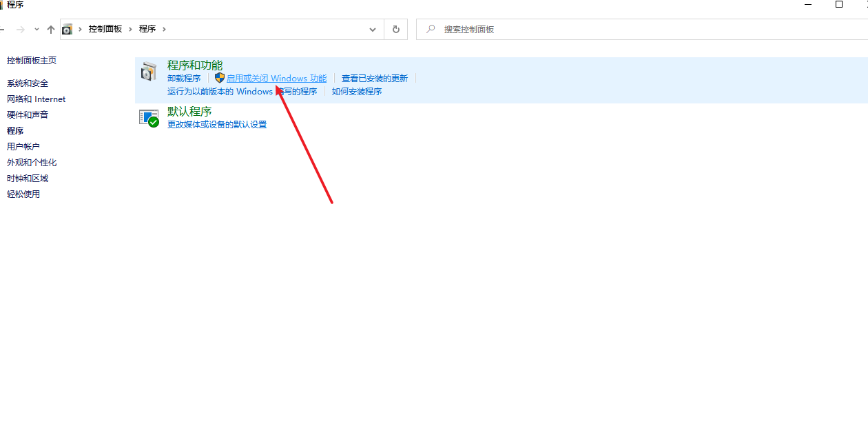The width and height of the screenshot is (868, 424).
Task: Open address bar history dropdown
Action: [x=373, y=30]
